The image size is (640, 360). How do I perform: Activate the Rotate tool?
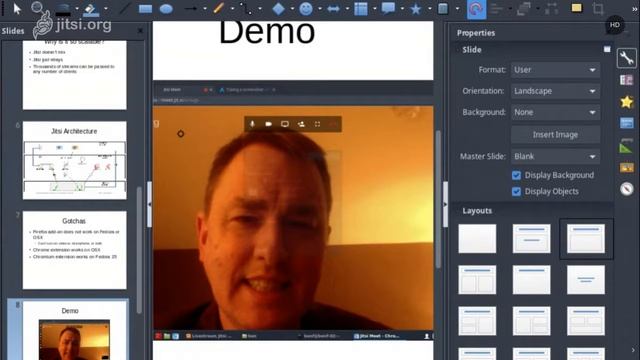click(476, 9)
